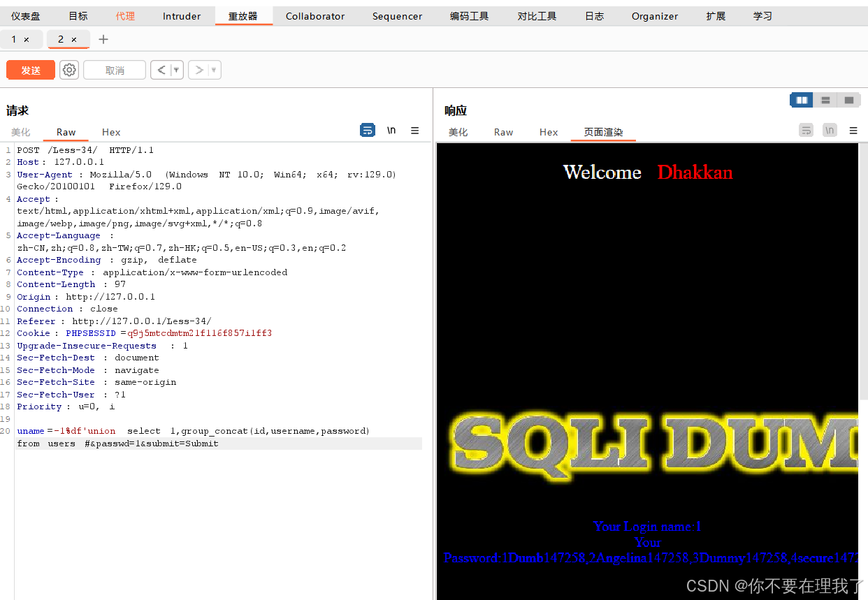The width and height of the screenshot is (868, 600).
Task: Open the Sequencer tab
Action: pyautogui.click(x=397, y=16)
